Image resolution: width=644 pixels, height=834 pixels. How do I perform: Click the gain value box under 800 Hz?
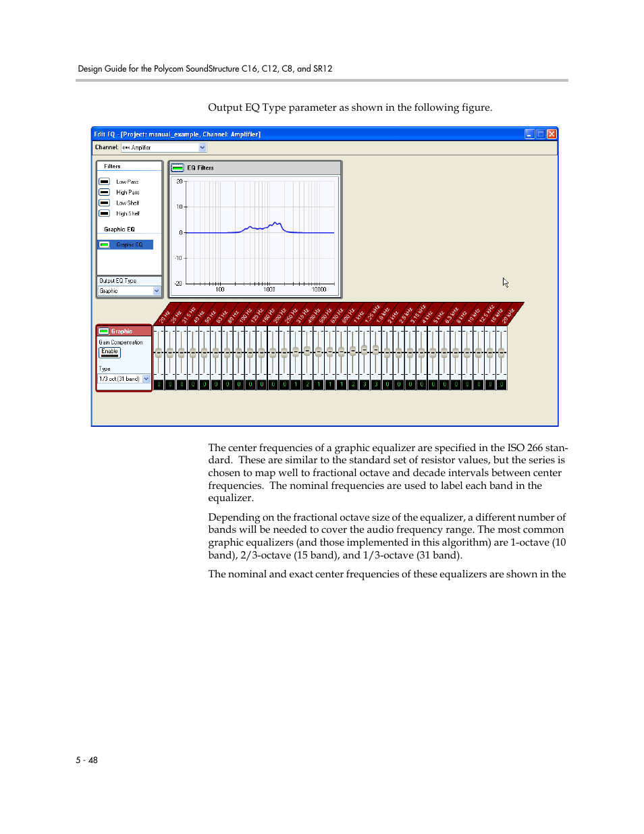342,384
